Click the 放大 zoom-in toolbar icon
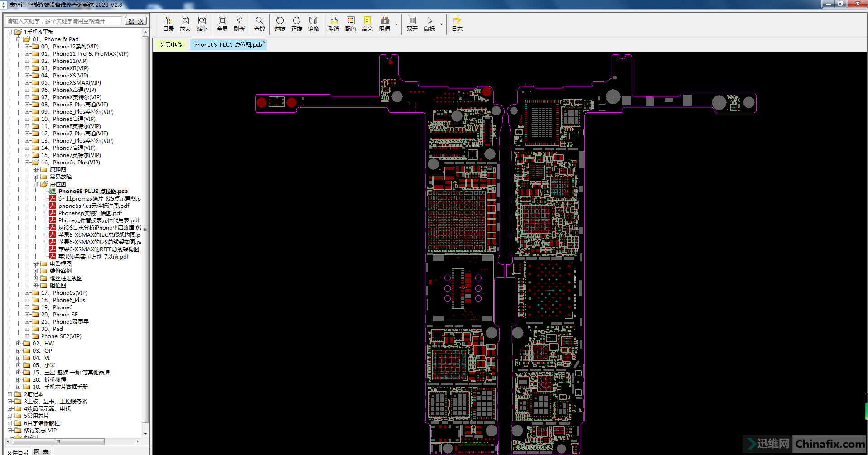Image resolution: width=868 pixels, height=455 pixels. coord(185,24)
